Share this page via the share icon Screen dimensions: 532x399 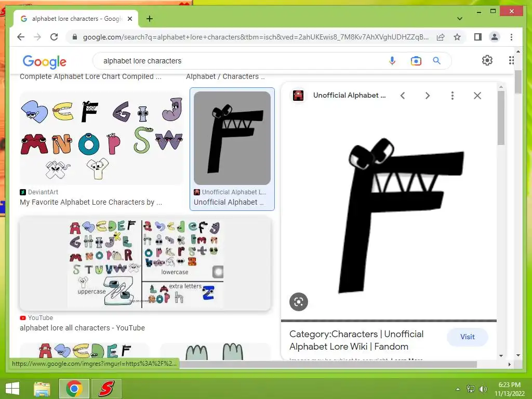tap(441, 37)
